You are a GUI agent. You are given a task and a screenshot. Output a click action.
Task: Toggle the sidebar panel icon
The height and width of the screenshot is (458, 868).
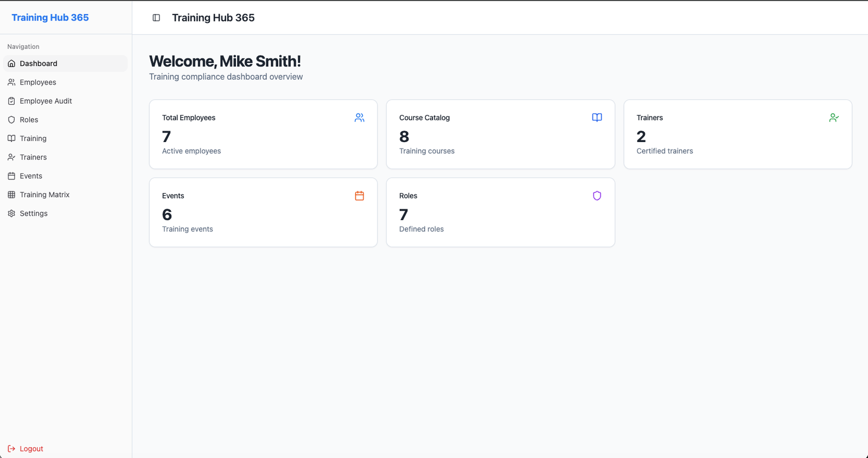click(x=156, y=18)
